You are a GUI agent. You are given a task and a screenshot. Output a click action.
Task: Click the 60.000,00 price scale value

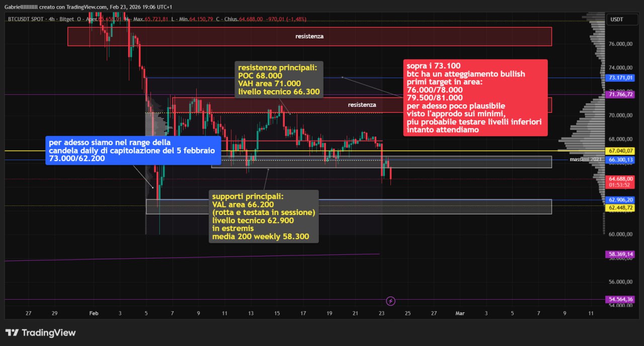[620, 234]
